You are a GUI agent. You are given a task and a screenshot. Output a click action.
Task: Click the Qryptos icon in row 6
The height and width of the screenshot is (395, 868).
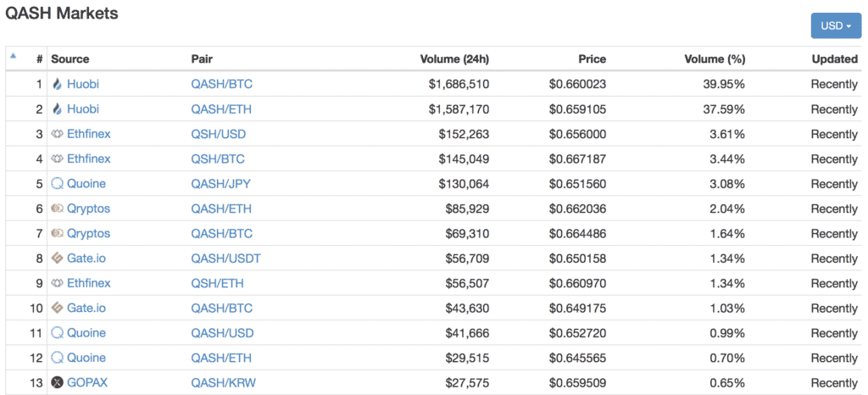pos(57,209)
